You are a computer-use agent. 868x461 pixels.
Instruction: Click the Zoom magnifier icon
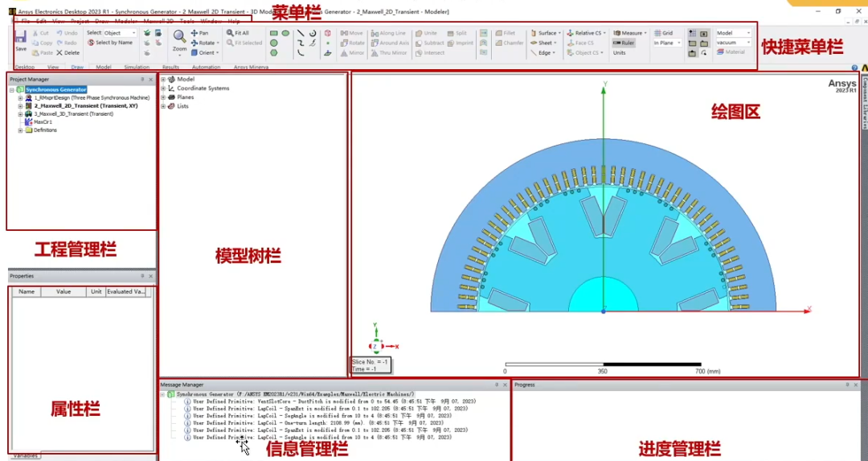tap(179, 36)
